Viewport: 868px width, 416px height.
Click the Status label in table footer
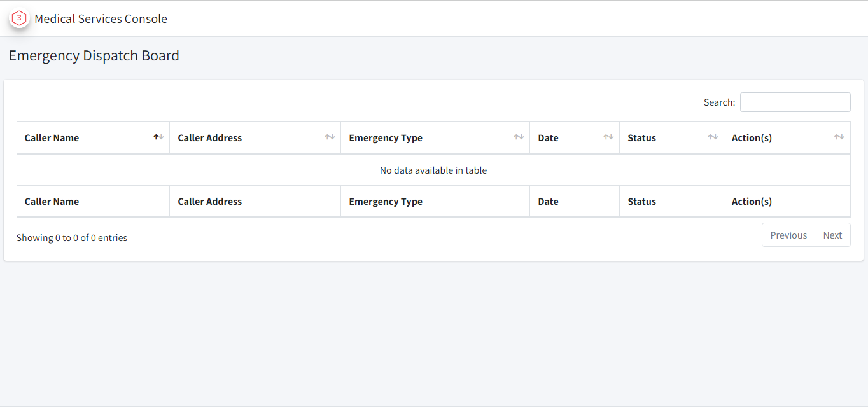tap(641, 202)
